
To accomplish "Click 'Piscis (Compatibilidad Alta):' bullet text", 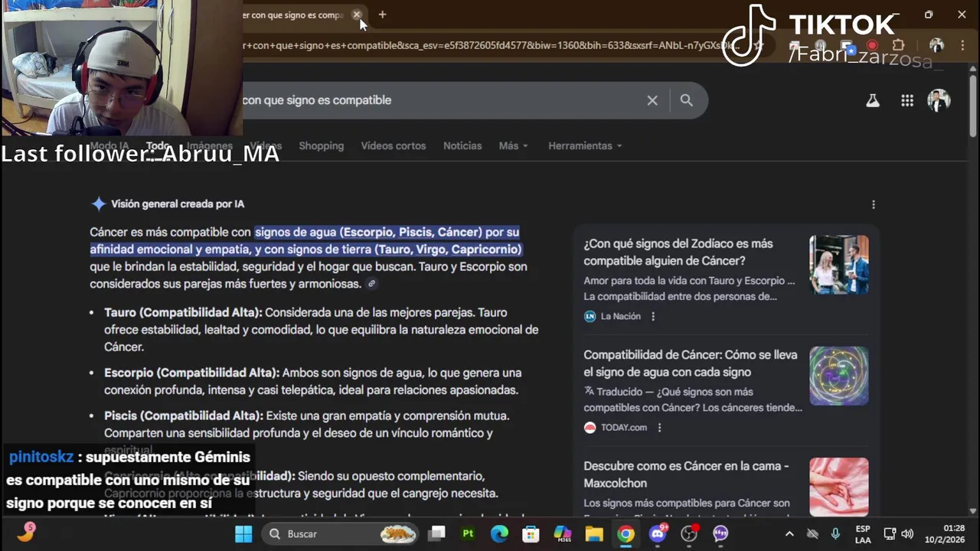I will [184, 416].
